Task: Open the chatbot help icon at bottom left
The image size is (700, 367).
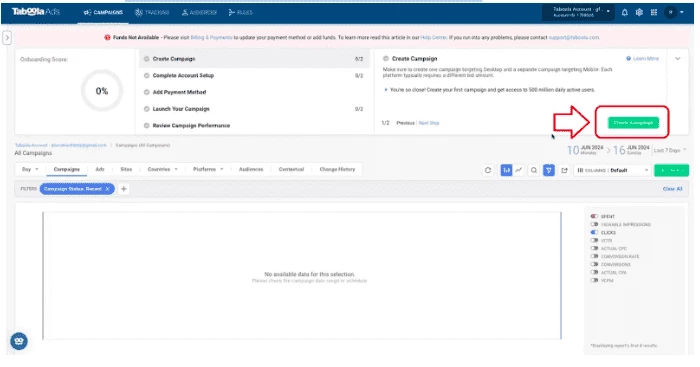Action: (19, 342)
